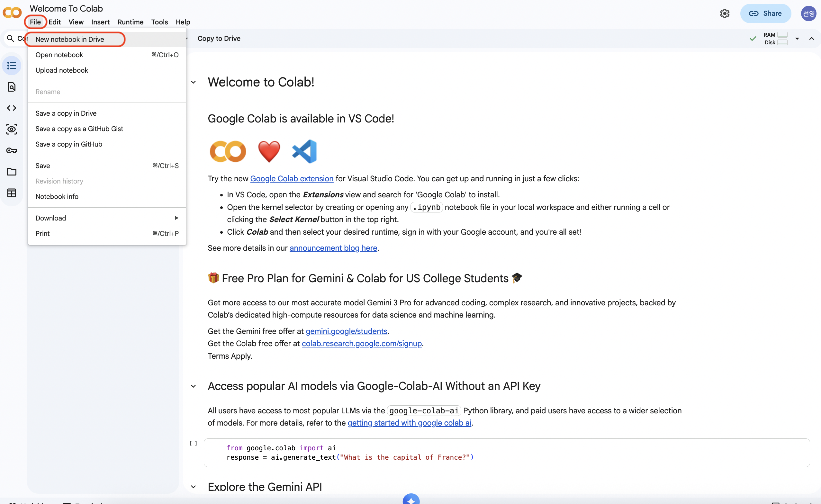Open the RAM/Disk runtime dropdown arrow
The width and height of the screenshot is (821, 504).
point(797,39)
